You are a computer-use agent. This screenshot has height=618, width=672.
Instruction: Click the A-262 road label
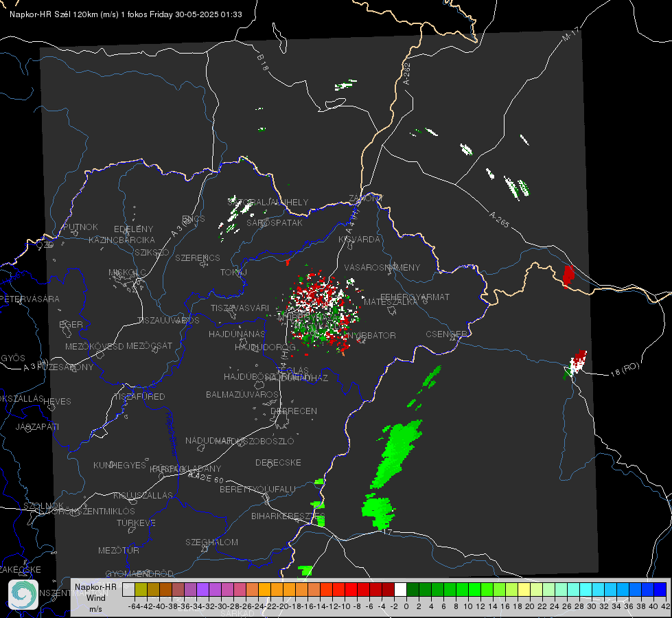[x=407, y=73]
